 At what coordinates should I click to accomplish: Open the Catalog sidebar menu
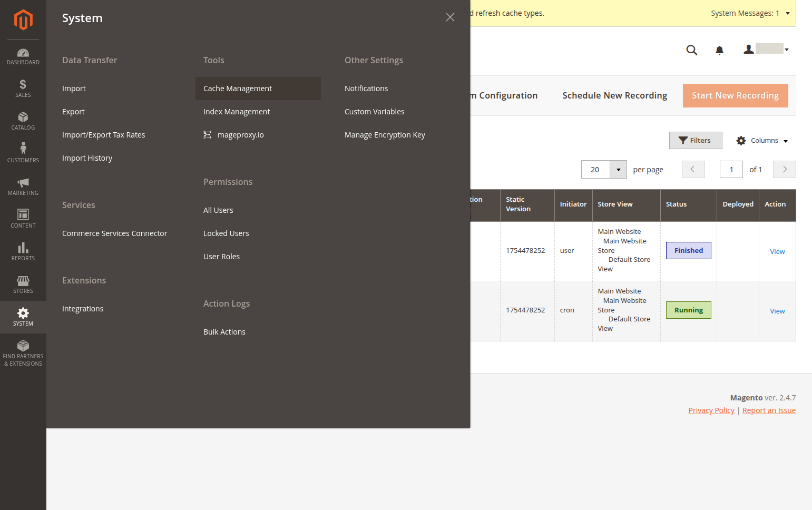[x=23, y=121]
